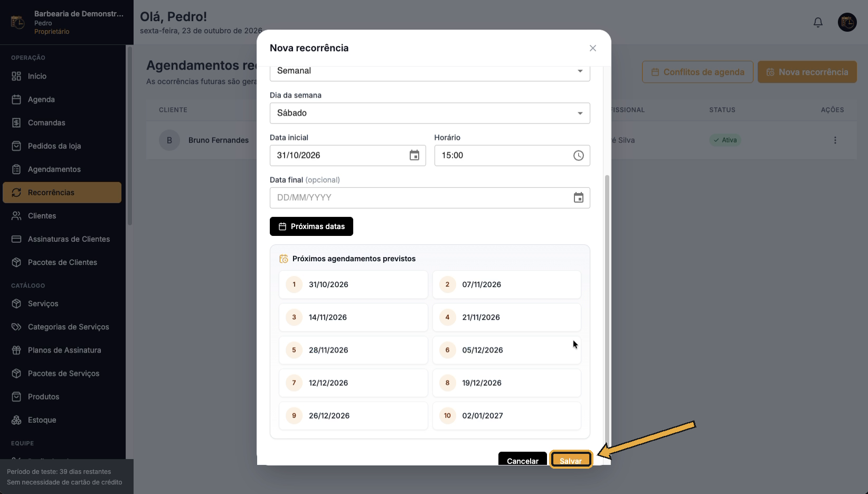The image size is (868, 494).
Task: Click the Comandas sidebar icon
Action: [16, 122]
